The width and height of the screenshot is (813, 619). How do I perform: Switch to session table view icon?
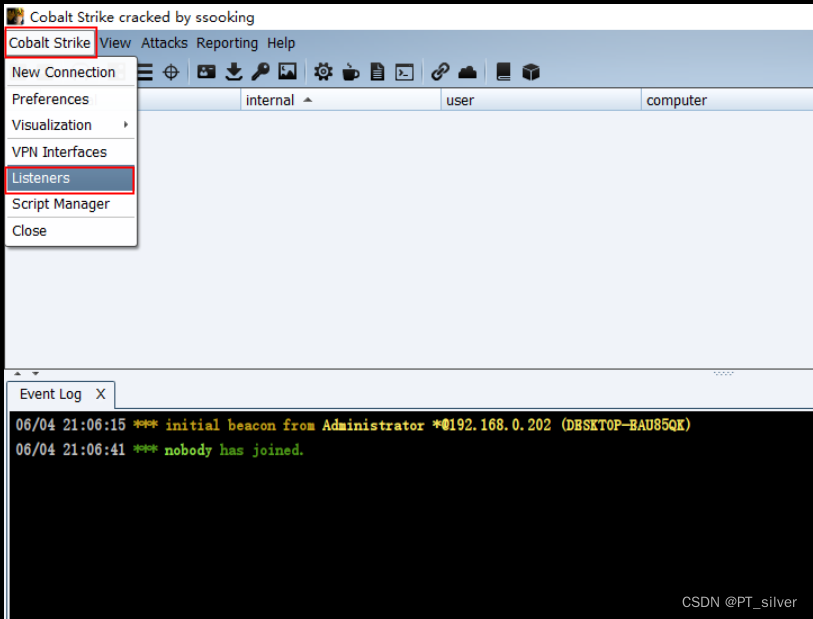[145, 72]
